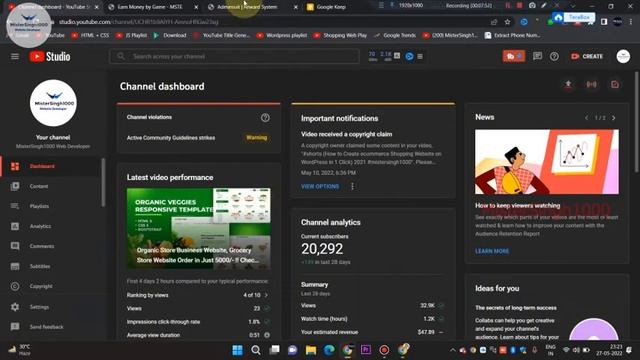
Task: Stop the screen recording with red square
Action: coord(519,6)
